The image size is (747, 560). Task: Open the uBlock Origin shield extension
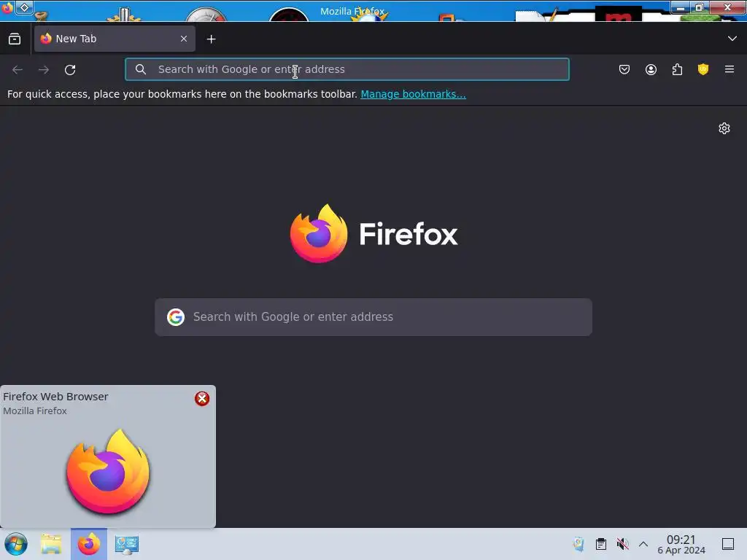[x=703, y=69]
